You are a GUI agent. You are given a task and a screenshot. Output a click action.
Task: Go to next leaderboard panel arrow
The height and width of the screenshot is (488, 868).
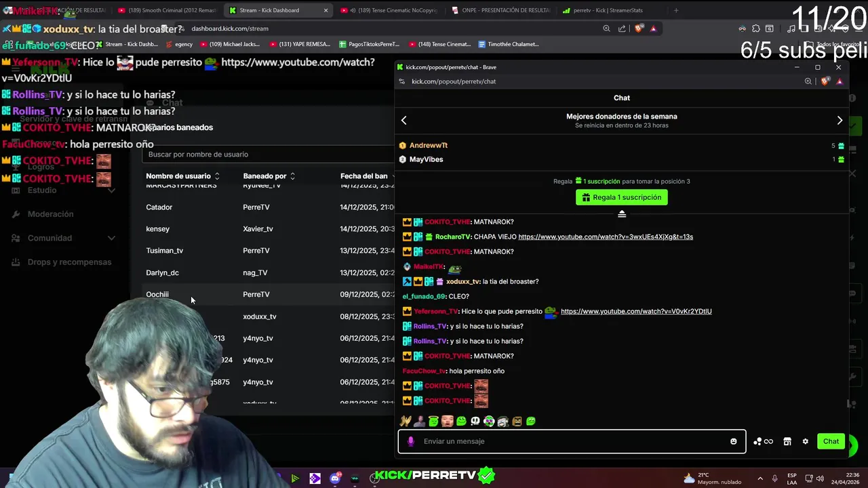pos(840,121)
